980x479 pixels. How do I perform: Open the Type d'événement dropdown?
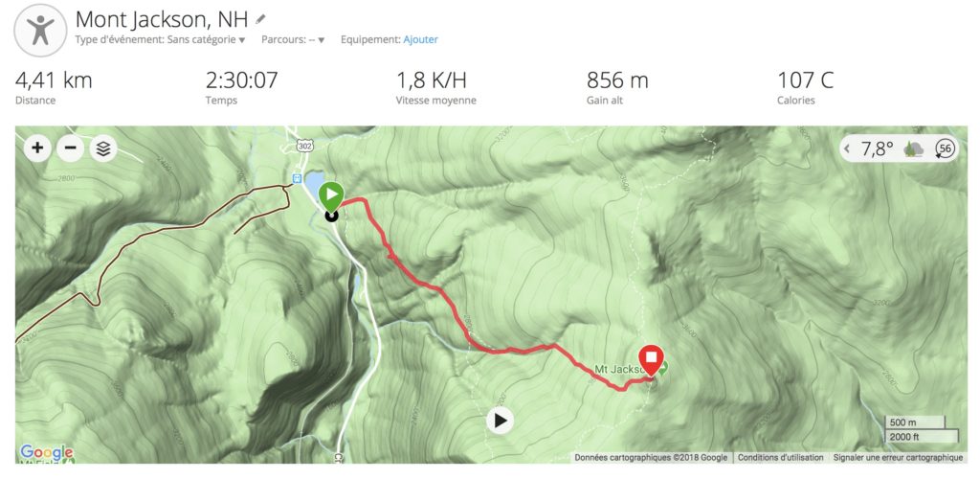(160, 39)
